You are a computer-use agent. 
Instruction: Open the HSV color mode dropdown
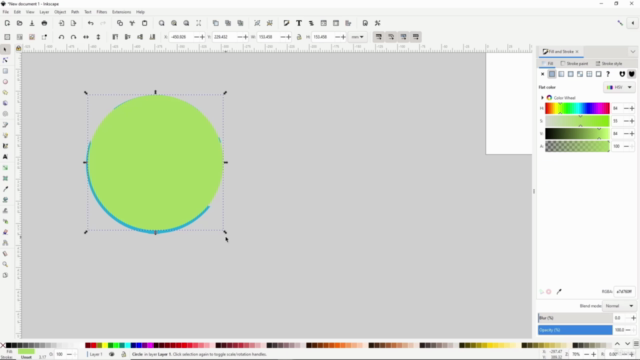619,87
